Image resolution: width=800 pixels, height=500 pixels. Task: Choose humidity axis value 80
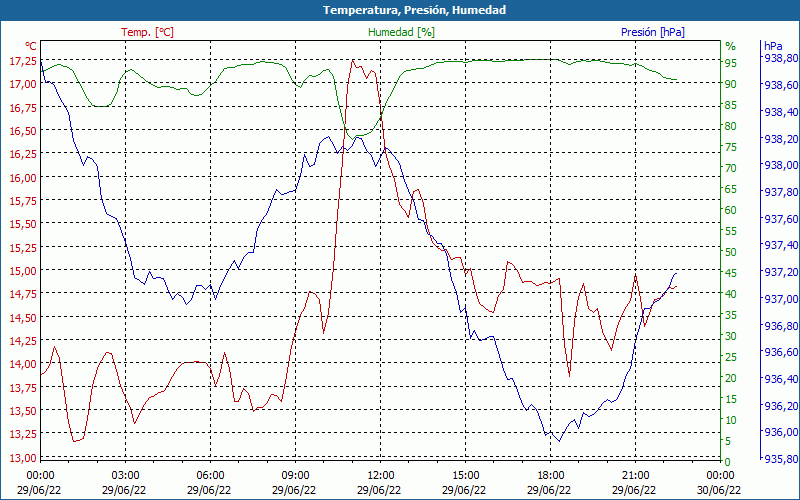[731, 126]
